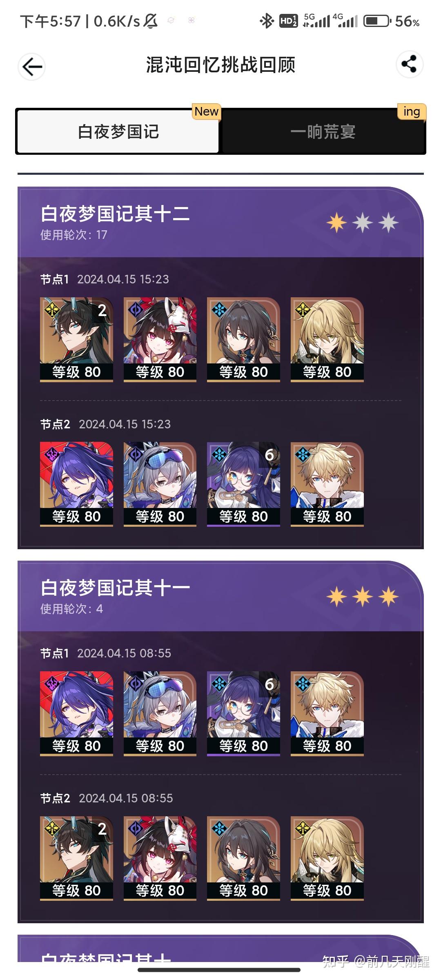
Task: Tap the Bluetooth icon in status bar
Action: click(x=267, y=21)
